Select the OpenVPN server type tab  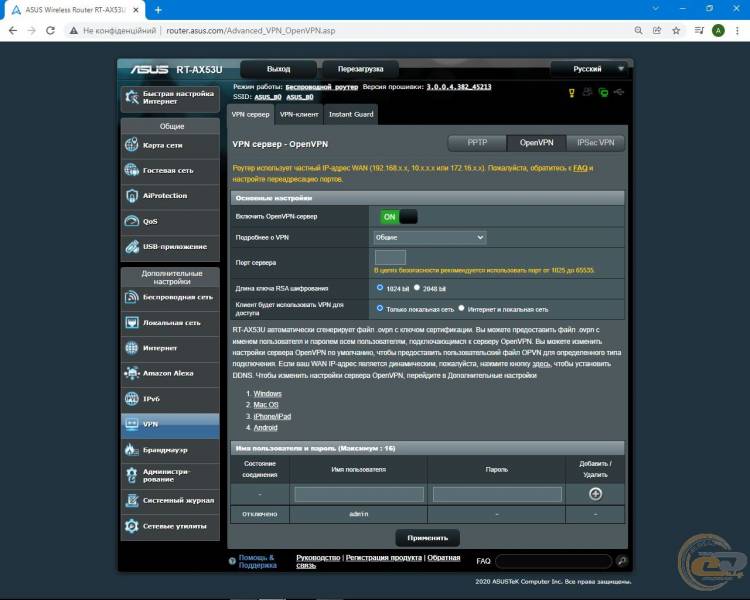pyautogui.click(x=536, y=143)
